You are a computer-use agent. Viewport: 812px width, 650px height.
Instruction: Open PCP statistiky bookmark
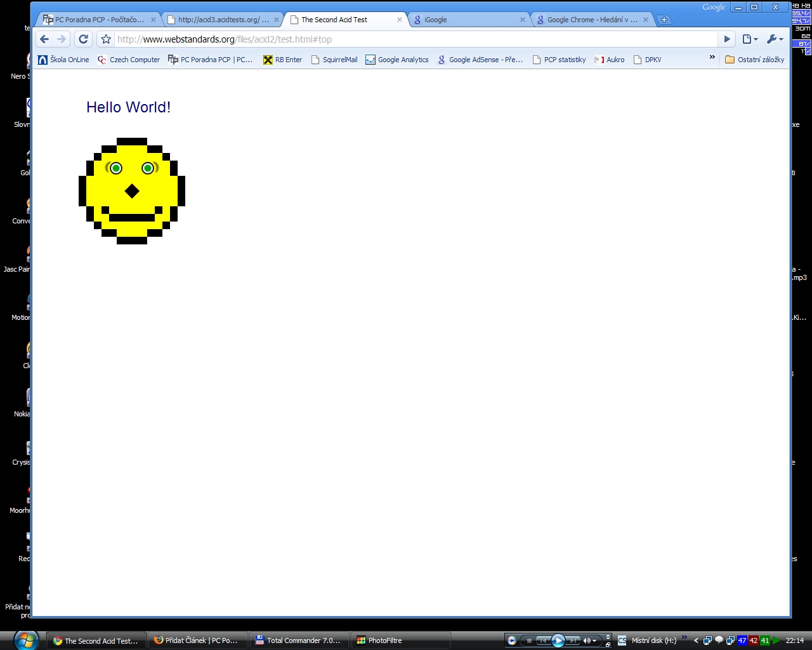(x=559, y=60)
